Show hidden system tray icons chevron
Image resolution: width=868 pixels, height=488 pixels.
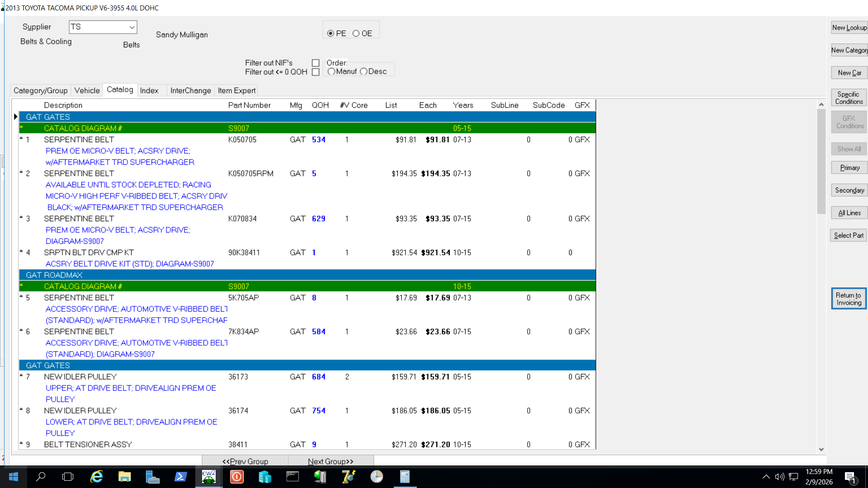tap(766, 477)
